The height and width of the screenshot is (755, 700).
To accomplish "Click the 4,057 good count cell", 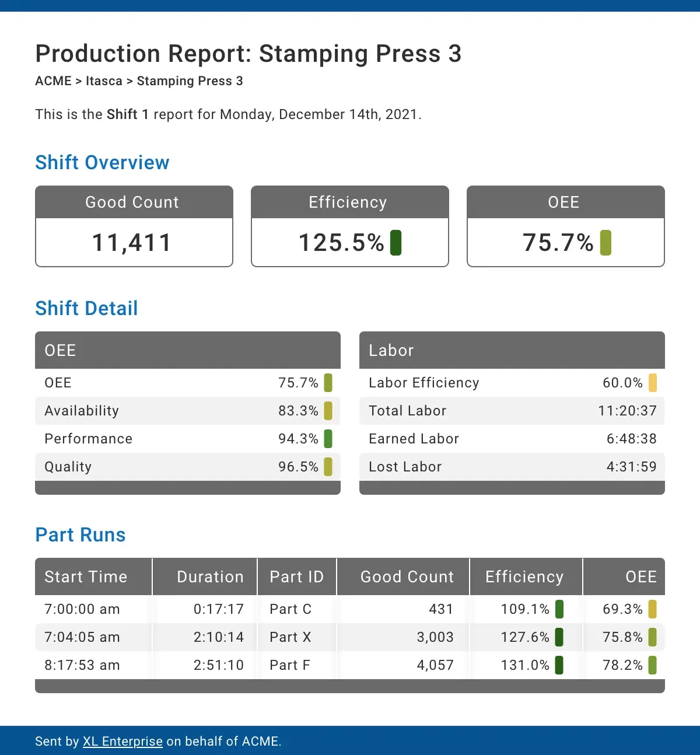I will [435, 665].
